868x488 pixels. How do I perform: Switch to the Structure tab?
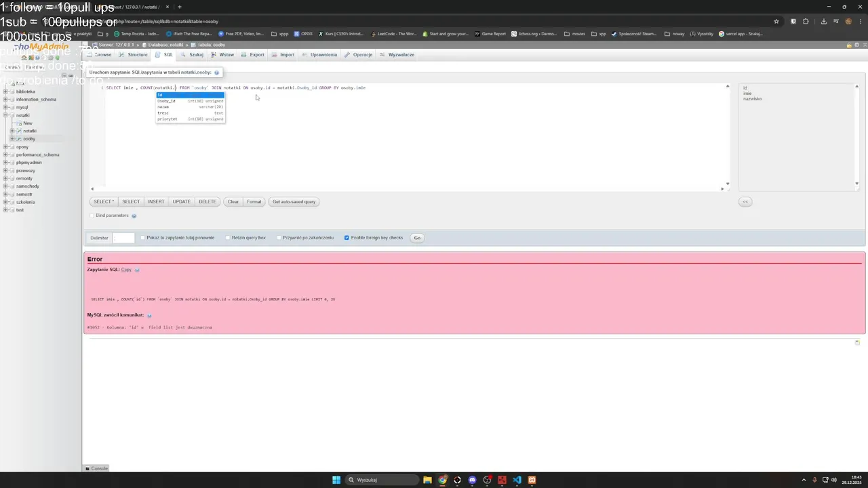click(133, 55)
